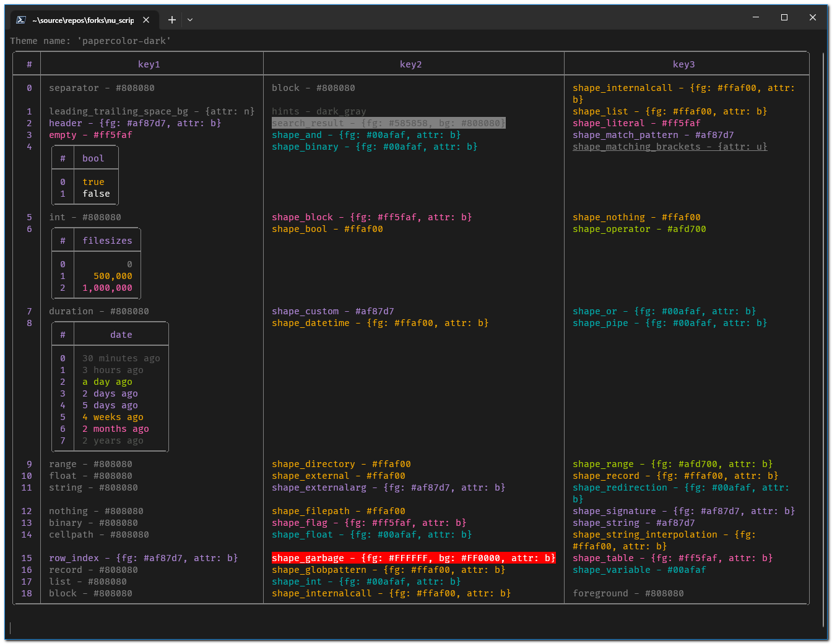Click the key1 column header
The height and width of the screenshot is (644, 832).
tap(149, 64)
